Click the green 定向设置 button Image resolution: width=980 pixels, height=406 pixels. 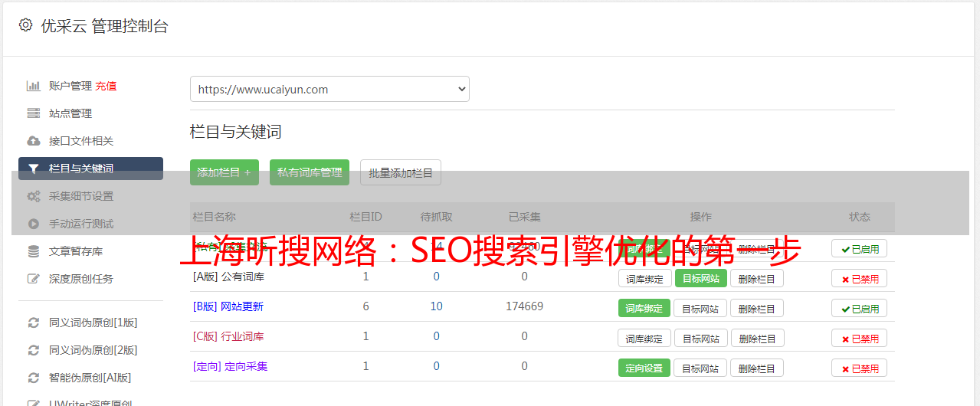(644, 368)
